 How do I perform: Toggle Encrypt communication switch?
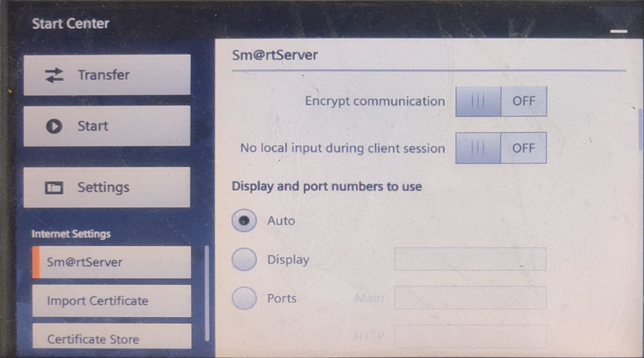coord(501,101)
